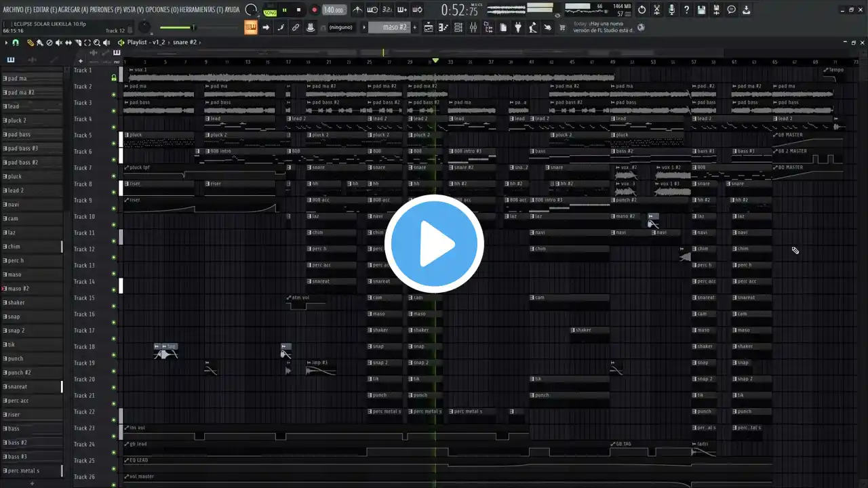Select the Mute tool speaker icon

tap(59, 43)
